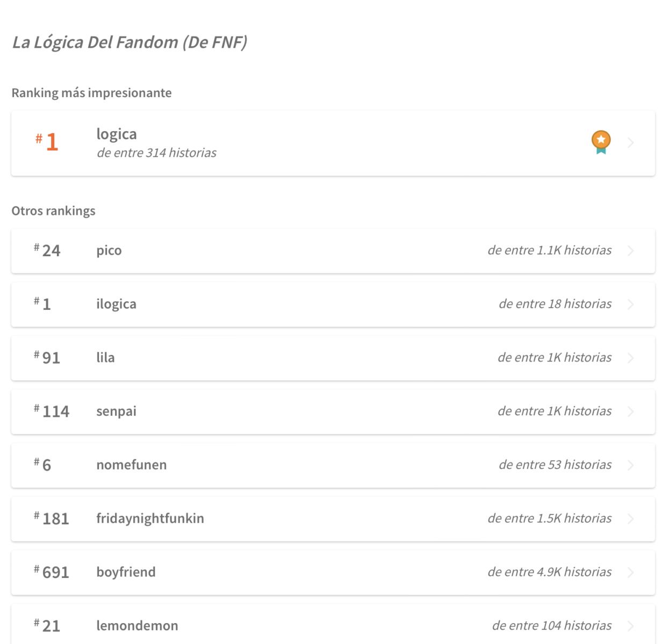Select the pico tag ranking
The width and height of the screenshot is (669, 644).
click(333, 251)
